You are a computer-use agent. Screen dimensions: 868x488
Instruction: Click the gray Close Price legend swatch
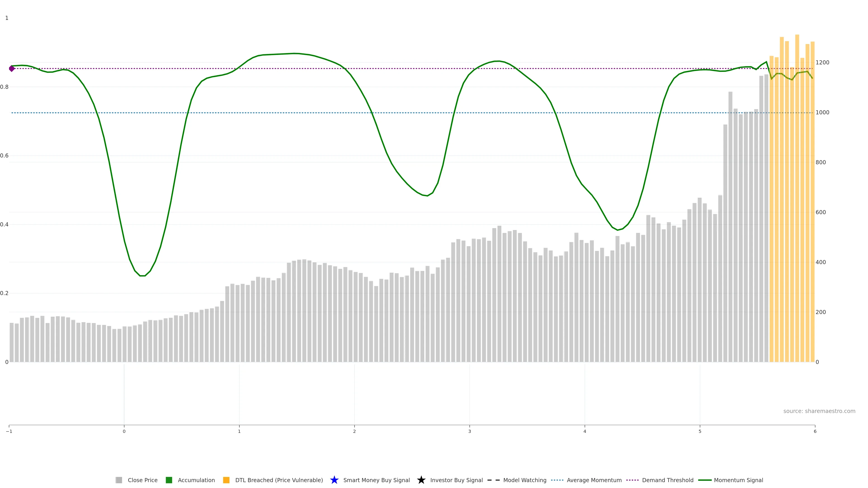click(119, 480)
